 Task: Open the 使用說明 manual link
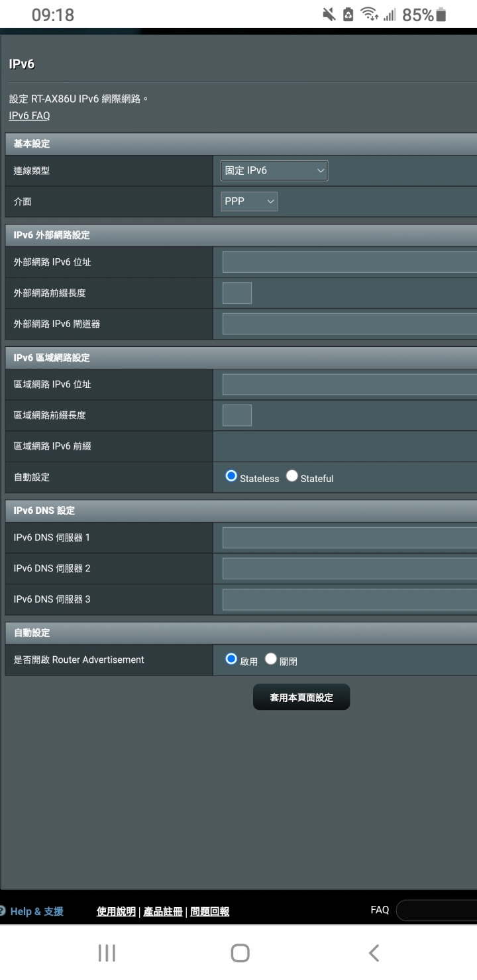tap(116, 912)
